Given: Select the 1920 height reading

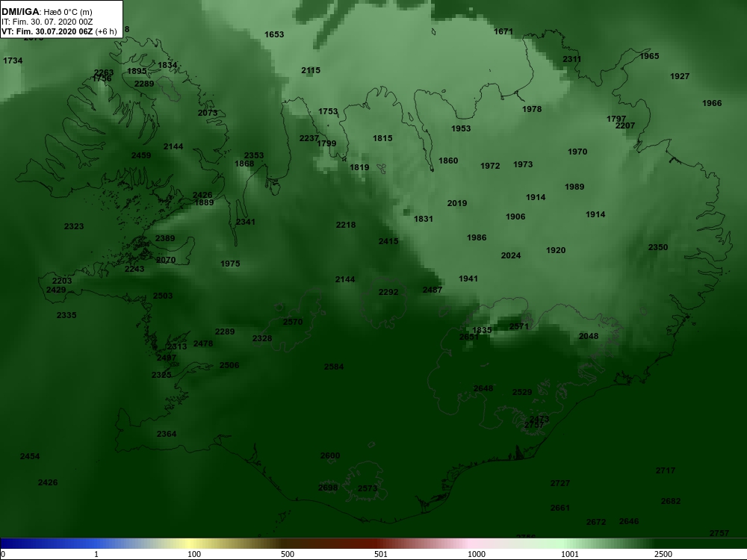Looking at the screenshot, I should [x=556, y=250].
